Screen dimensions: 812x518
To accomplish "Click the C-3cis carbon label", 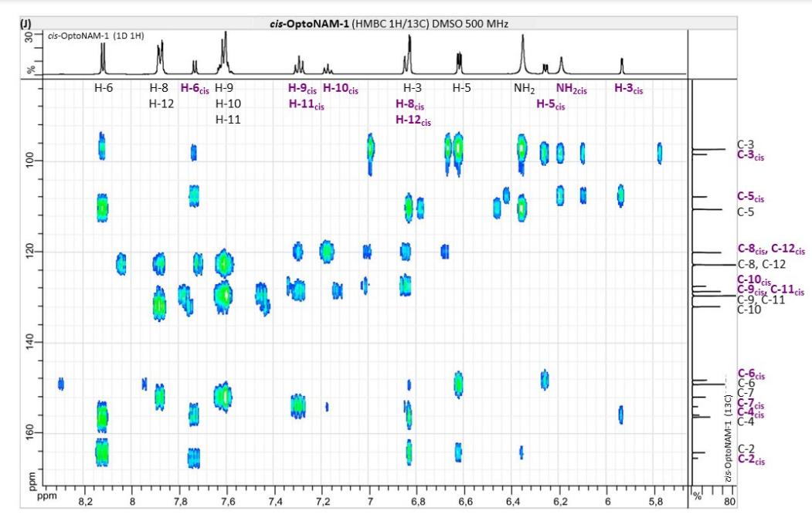I will (750, 155).
